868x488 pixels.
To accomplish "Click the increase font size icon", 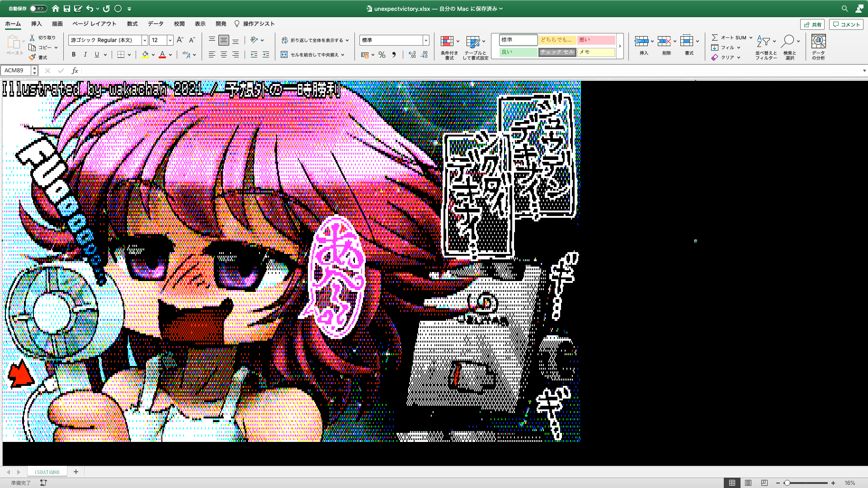I will click(x=180, y=40).
